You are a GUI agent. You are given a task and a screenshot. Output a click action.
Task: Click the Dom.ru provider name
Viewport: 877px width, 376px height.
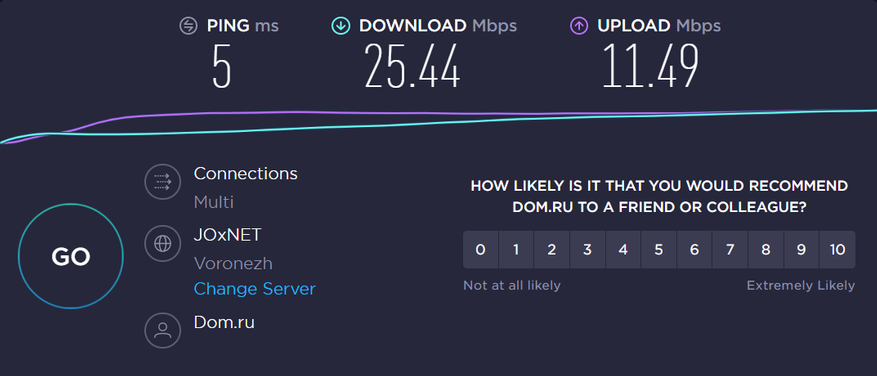pos(224,322)
